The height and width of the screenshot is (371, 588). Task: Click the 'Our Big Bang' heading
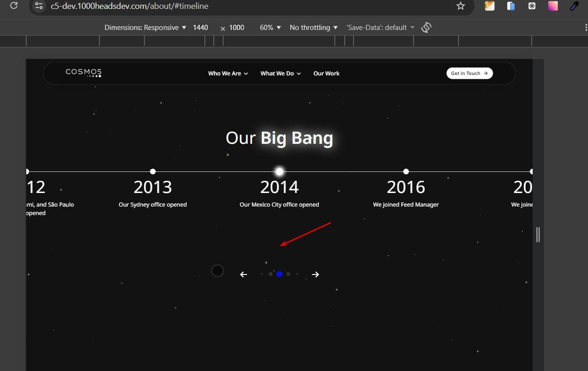279,138
